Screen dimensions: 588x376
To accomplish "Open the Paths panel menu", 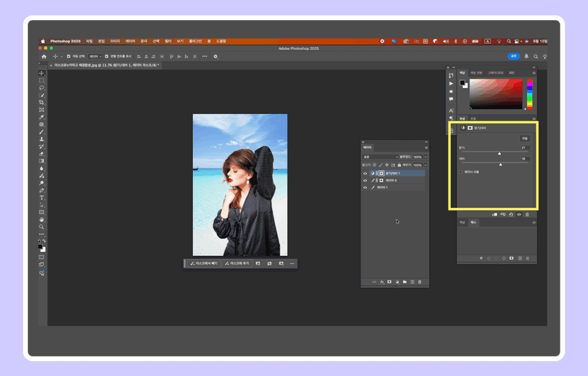I will click(x=534, y=223).
